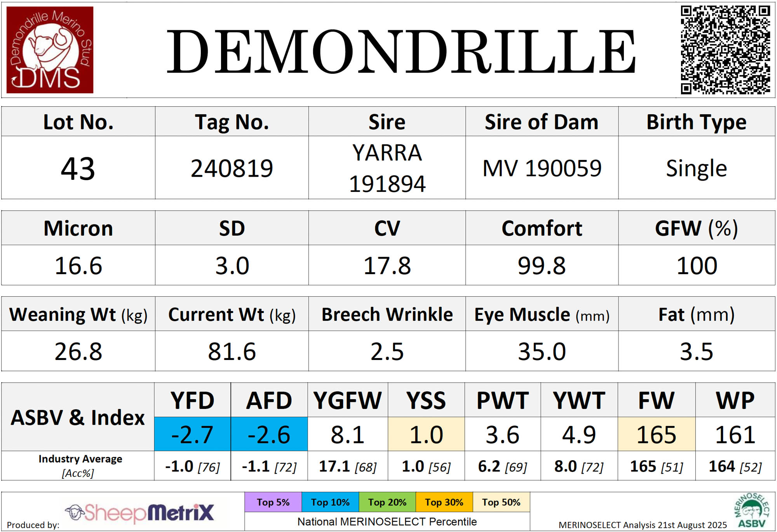The width and height of the screenshot is (777, 532).
Task: Click the Demondrille Merino Stud logo
Action: tap(50, 50)
